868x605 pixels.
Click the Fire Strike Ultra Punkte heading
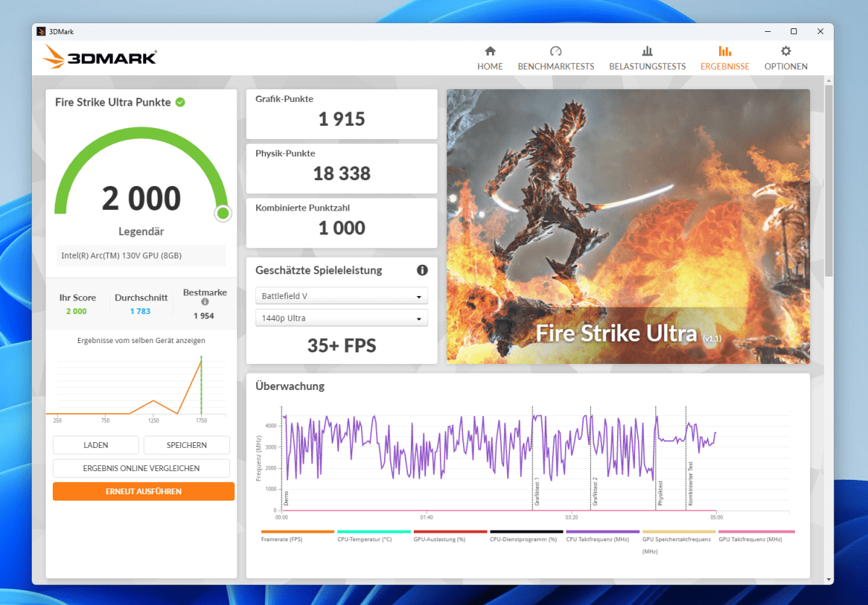[113, 102]
